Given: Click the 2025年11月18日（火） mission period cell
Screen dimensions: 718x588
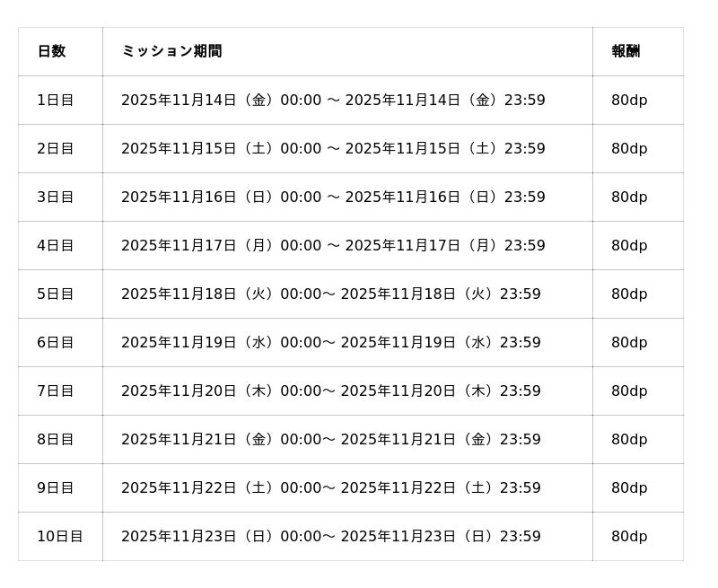Looking at the screenshot, I should pos(331,294).
